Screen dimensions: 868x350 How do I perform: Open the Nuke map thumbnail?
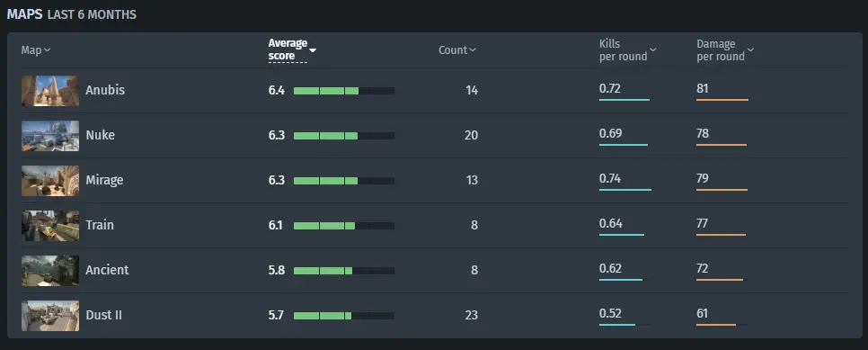click(50, 136)
